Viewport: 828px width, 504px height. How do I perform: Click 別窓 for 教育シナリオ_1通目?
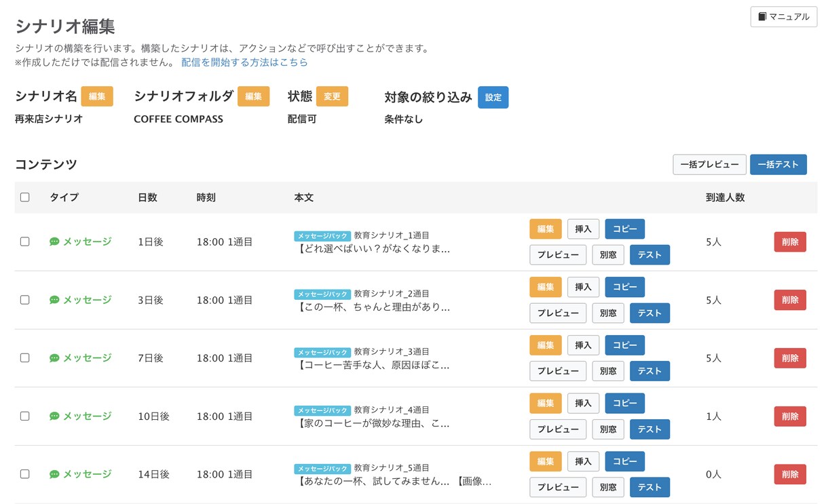click(x=608, y=255)
